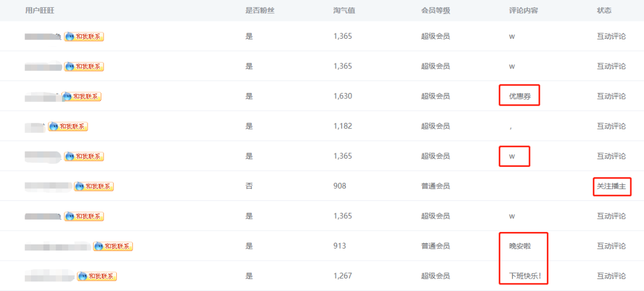Click the 会员等级 column header
The width and height of the screenshot is (644, 291).
click(436, 10)
